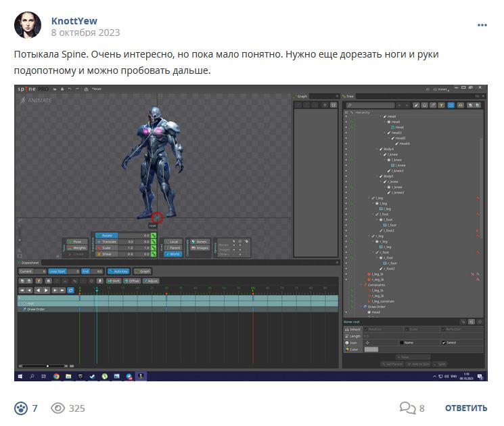
Task: Select the Dopesheet tab
Action: (x=28, y=263)
